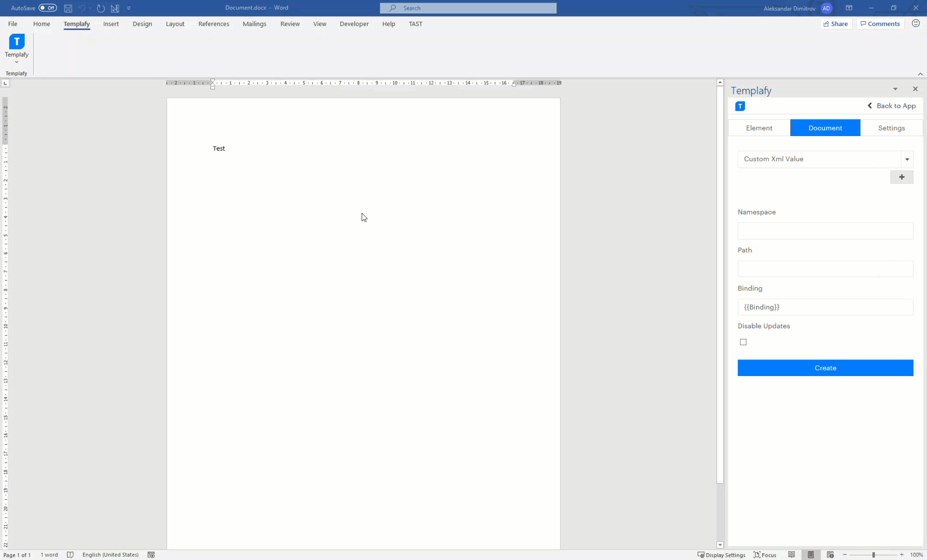
Task: Click the word Test in the document
Action: [219, 149]
